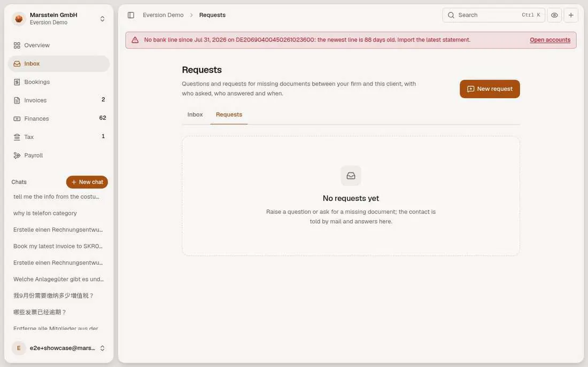
Task: Click the Finances badge count 62
Action: click(x=103, y=118)
